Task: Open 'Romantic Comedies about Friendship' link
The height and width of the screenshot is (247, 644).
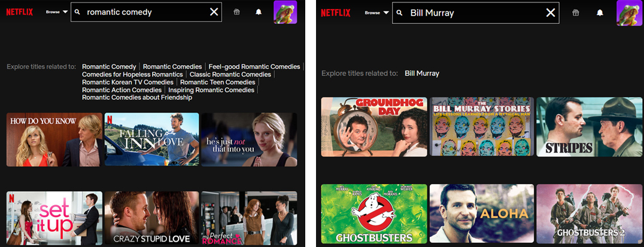Action: pos(137,97)
